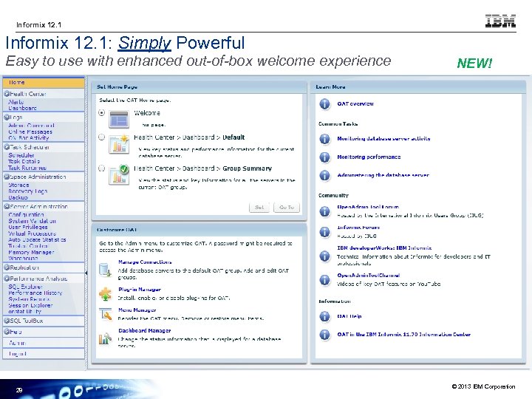
Task: Open the Menu Manager link
Action: pos(137,310)
